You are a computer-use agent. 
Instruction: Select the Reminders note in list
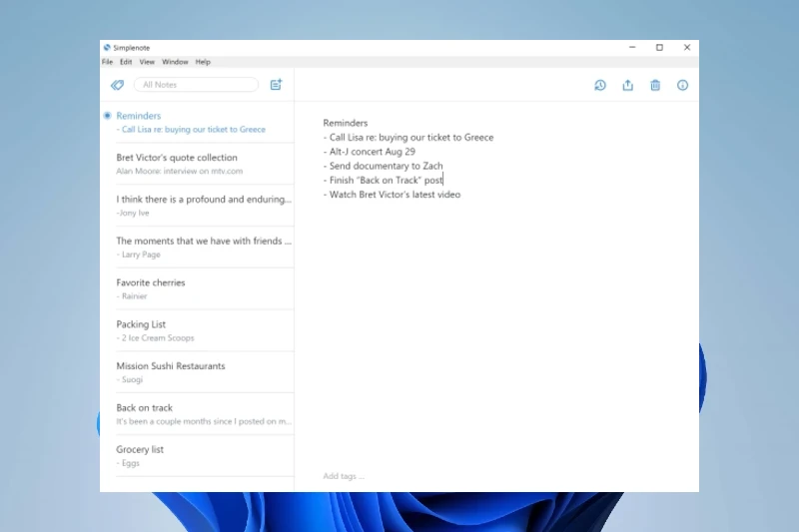[198, 122]
